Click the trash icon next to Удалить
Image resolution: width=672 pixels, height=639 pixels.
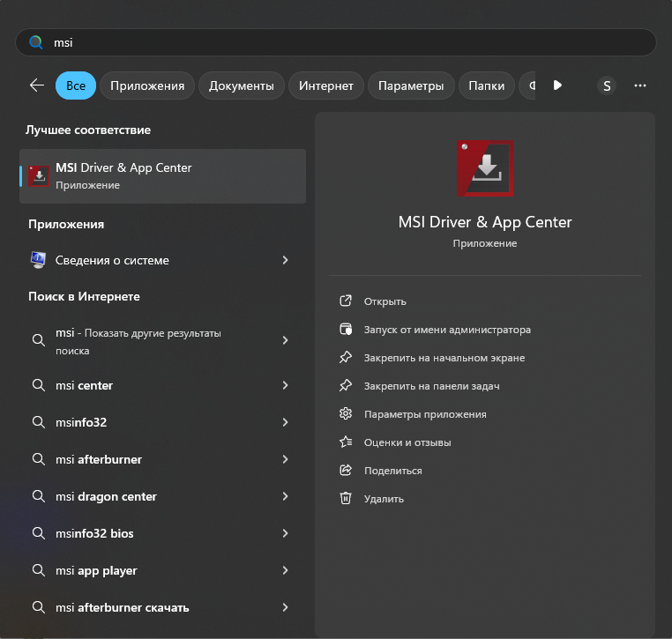346,499
